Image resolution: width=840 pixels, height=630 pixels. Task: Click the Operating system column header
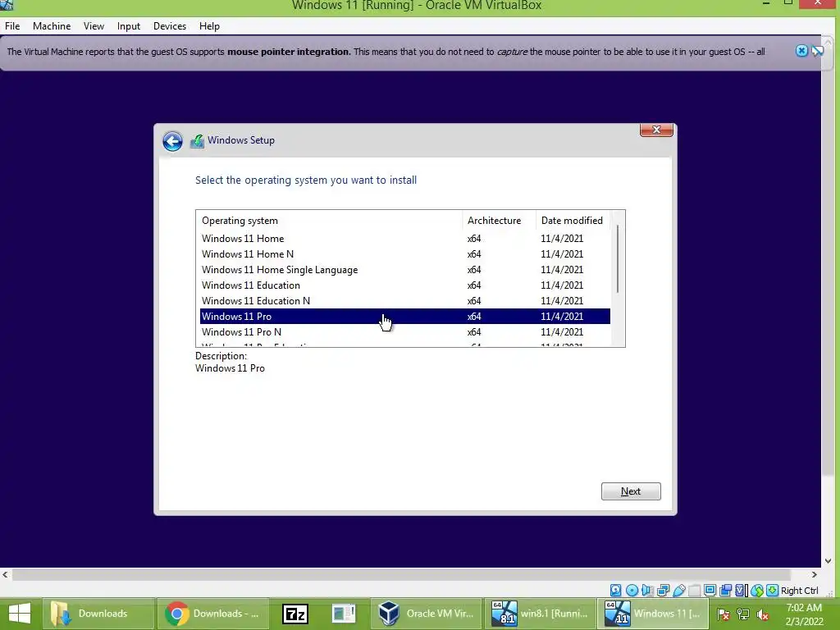[329, 221]
